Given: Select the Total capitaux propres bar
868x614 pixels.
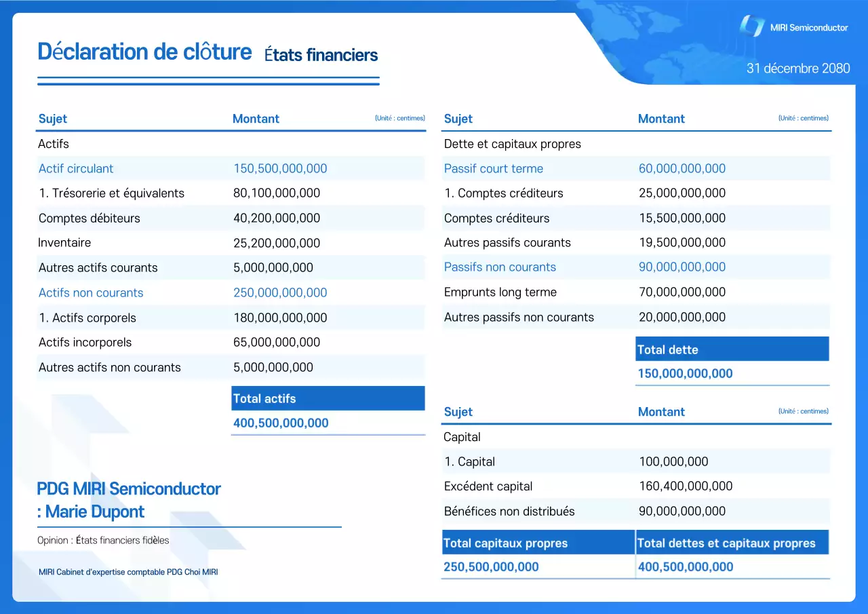Looking at the screenshot, I should (x=537, y=541).
